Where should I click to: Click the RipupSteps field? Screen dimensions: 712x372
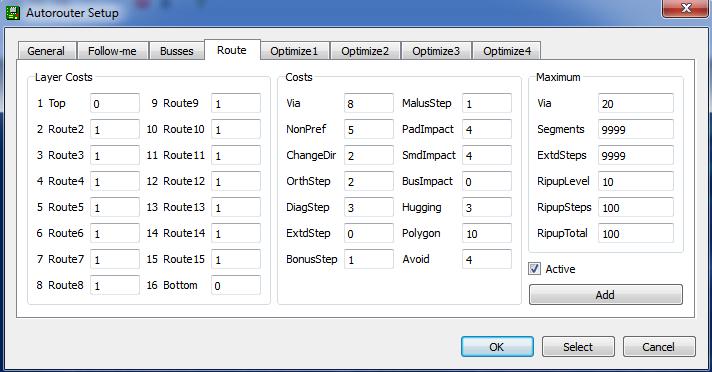[x=636, y=208]
